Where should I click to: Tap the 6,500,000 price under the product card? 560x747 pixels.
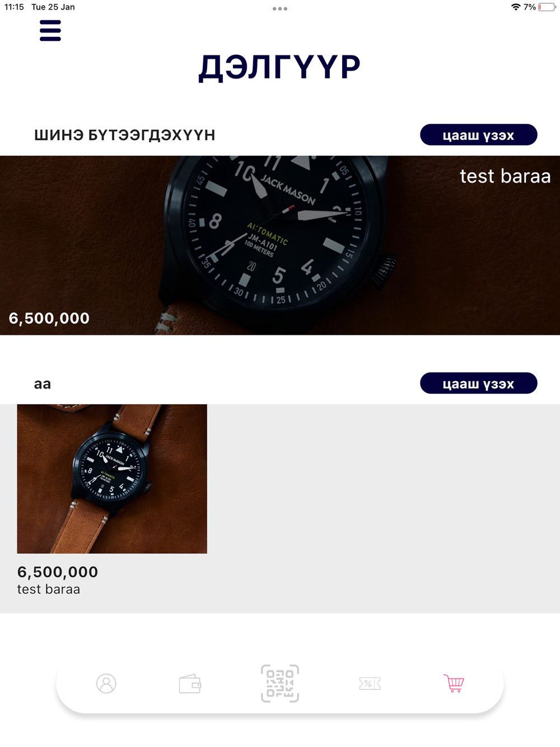coord(58,572)
